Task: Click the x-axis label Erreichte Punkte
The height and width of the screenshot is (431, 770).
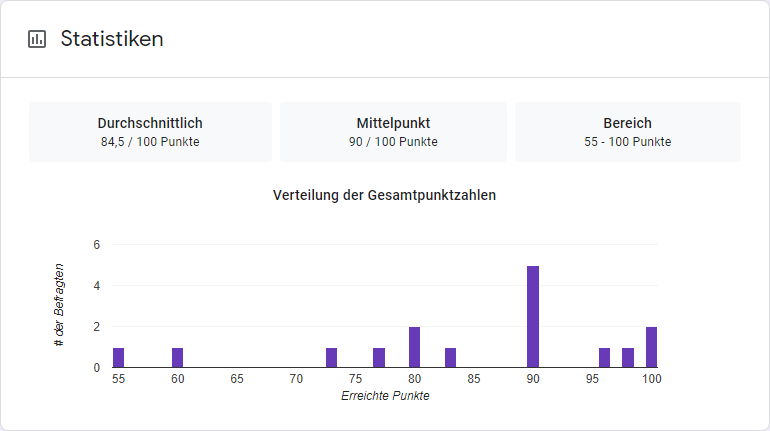Action: [x=385, y=396]
